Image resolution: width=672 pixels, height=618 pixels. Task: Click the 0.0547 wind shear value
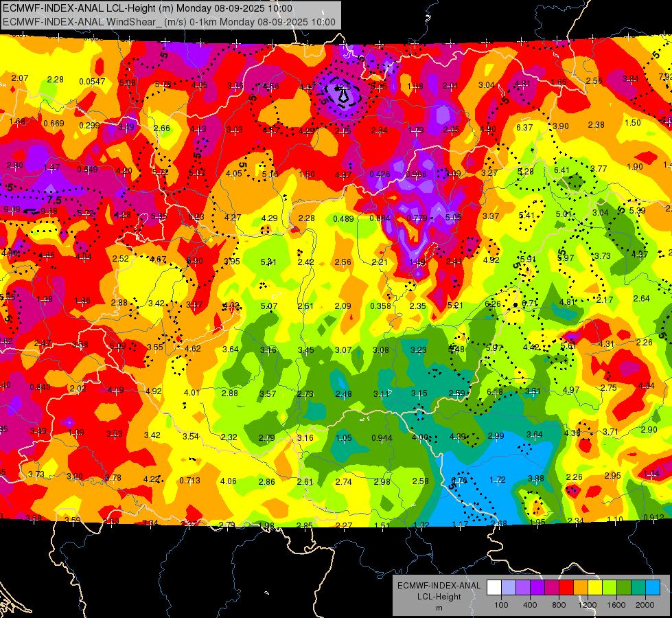click(92, 82)
